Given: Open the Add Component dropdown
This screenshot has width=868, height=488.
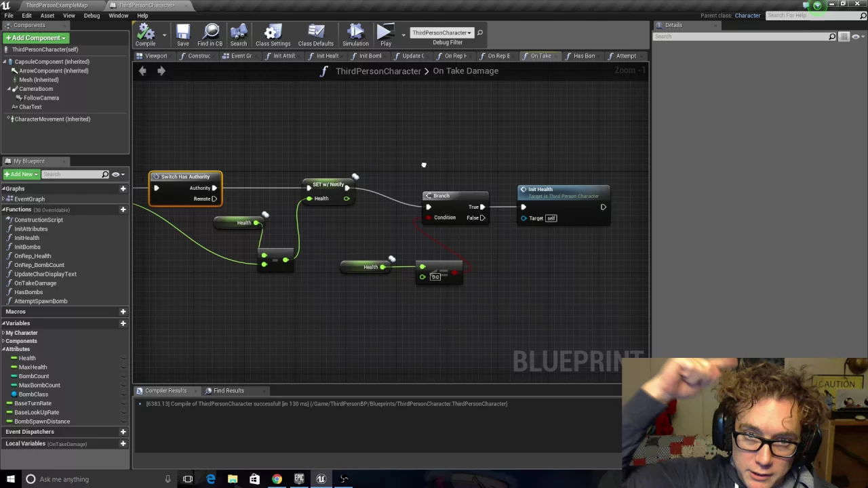Looking at the screenshot, I should (x=35, y=38).
